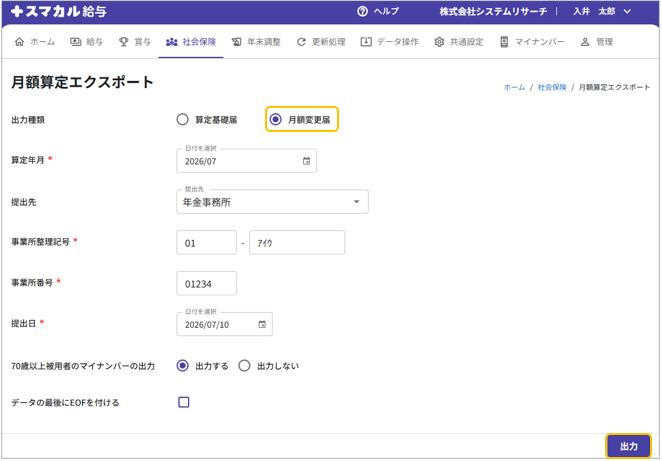The width and height of the screenshot is (662, 461).
Task: Click the 月額算定エクスポート breadcrumb text
Action: 614,87
